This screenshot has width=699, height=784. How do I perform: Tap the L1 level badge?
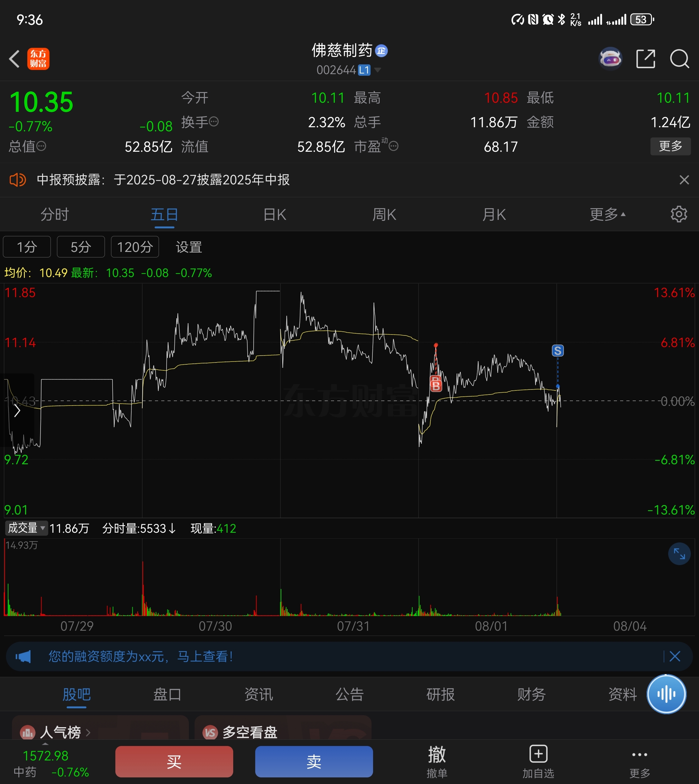coord(364,70)
